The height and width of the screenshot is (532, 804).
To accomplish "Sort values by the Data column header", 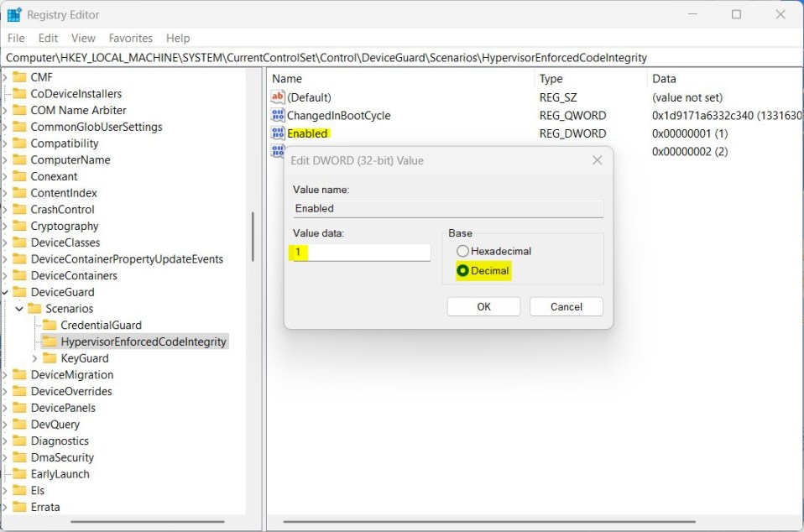I will [x=725, y=78].
